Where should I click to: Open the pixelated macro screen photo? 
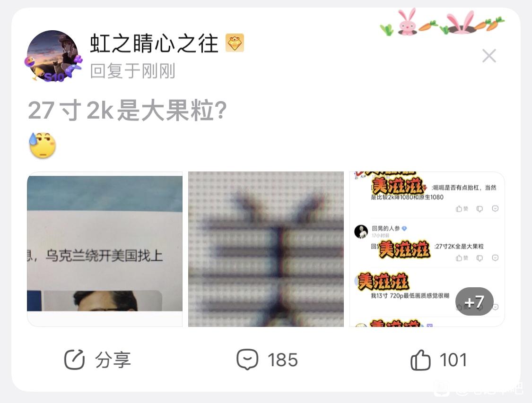coord(266,249)
